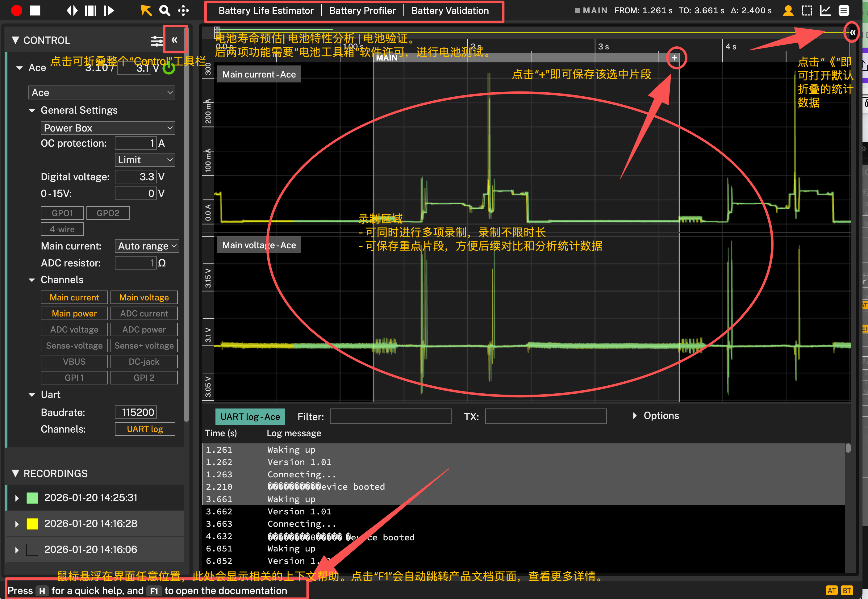
Task: Open Control panel settings sliders icon
Action: 157,40
